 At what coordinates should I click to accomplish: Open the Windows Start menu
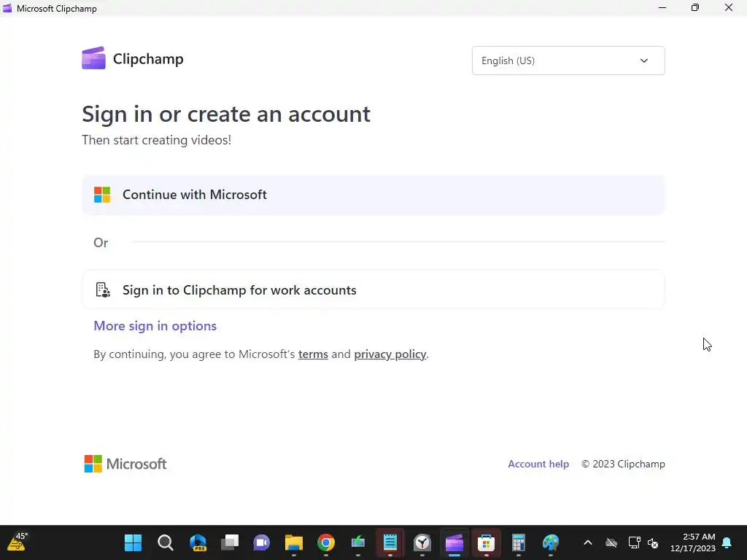coord(133,542)
